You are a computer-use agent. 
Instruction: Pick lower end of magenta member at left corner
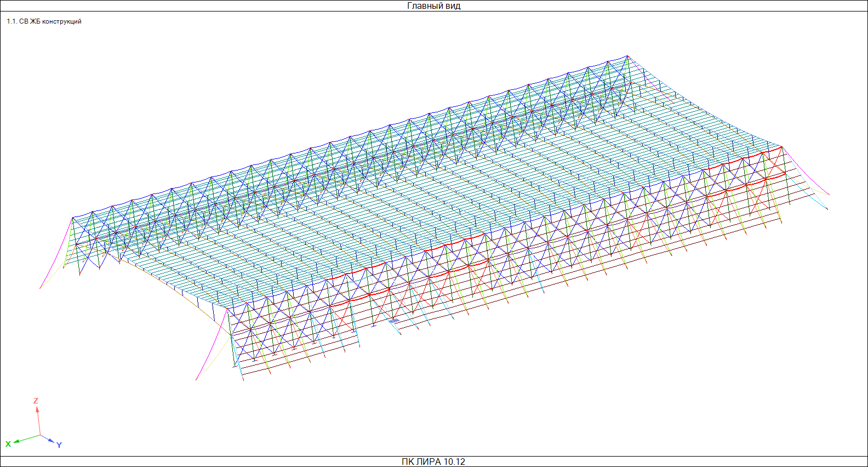click(x=40, y=288)
